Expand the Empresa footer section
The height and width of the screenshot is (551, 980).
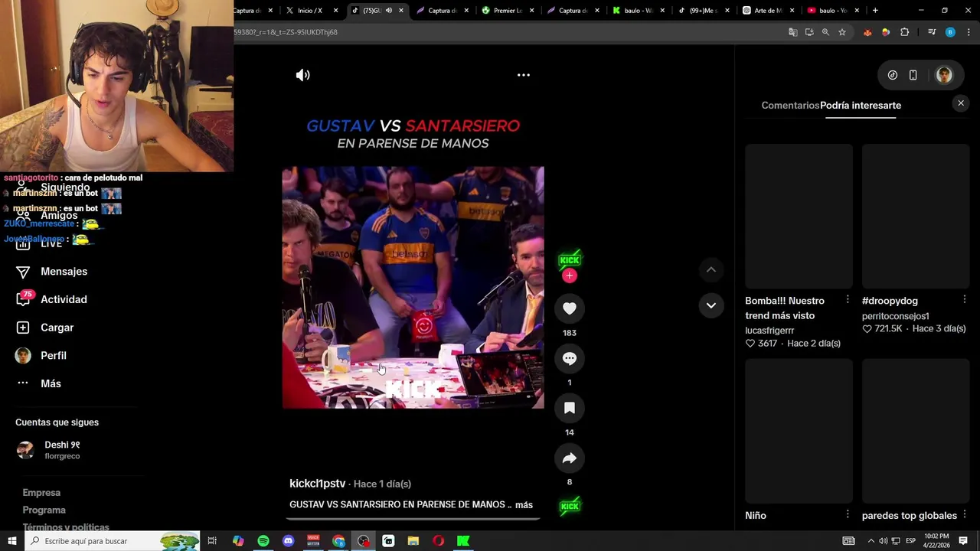(41, 493)
